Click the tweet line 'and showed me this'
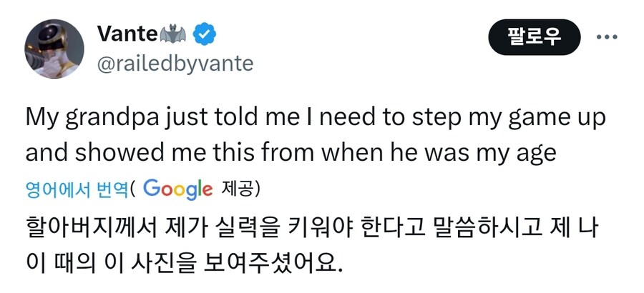The height and width of the screenshot is (293, 644). [x=280, y=152]
